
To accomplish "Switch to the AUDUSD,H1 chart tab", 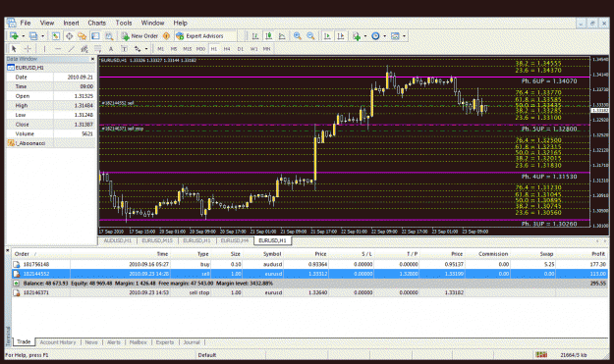I will pos(118,240).
